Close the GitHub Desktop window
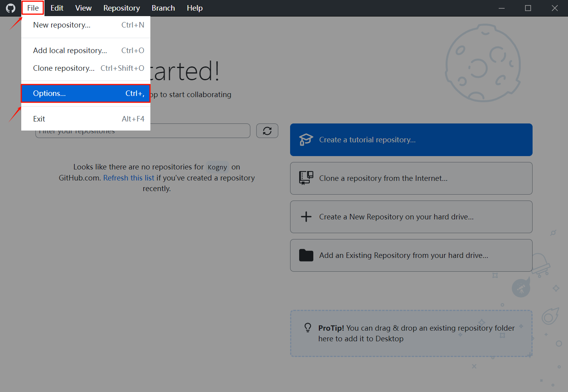 (555, 8)
